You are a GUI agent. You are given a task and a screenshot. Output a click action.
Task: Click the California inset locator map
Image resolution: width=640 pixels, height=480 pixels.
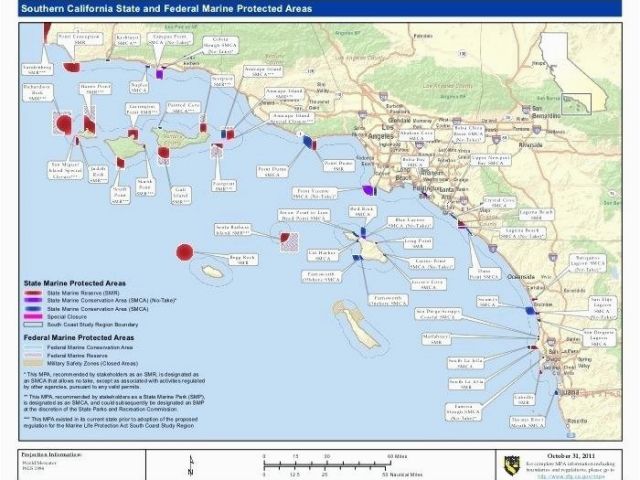(x=574, y=73)
